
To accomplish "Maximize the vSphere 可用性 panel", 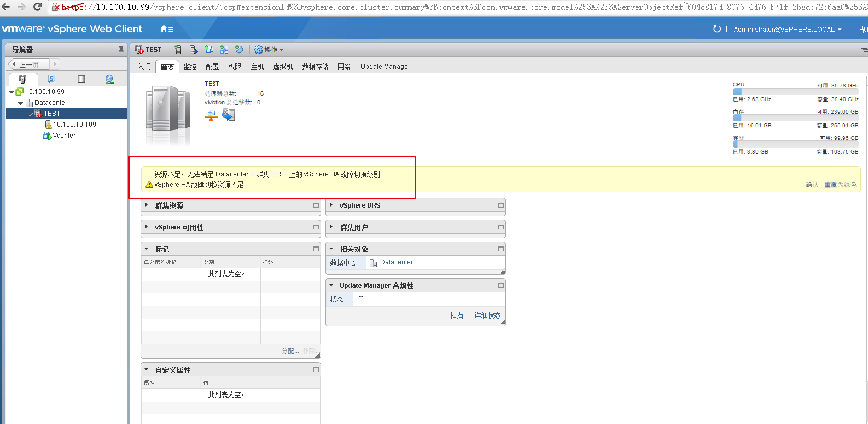I will [316, 227].
